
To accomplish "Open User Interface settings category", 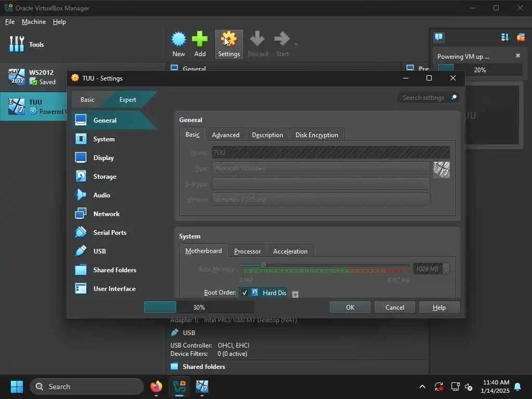I will point(114,288).
